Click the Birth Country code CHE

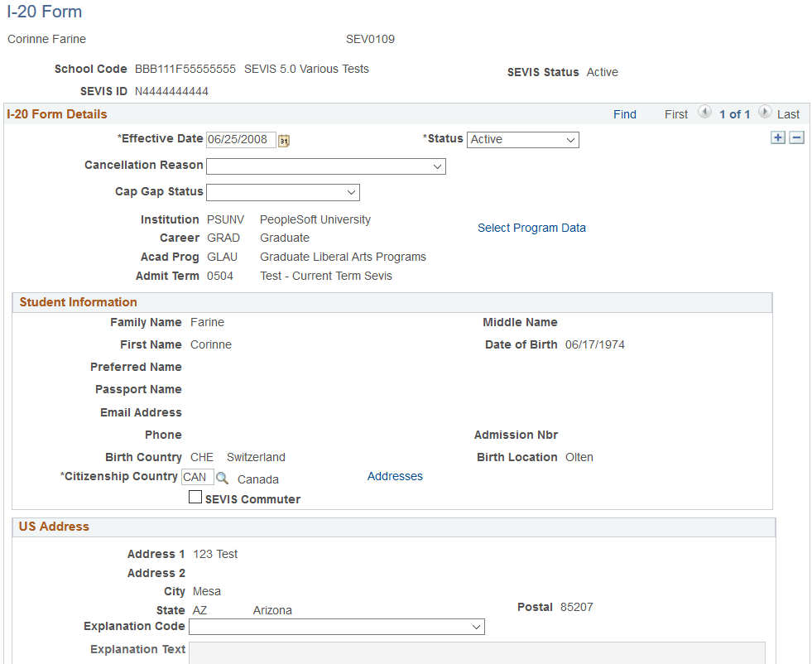(x=201, y=457)
